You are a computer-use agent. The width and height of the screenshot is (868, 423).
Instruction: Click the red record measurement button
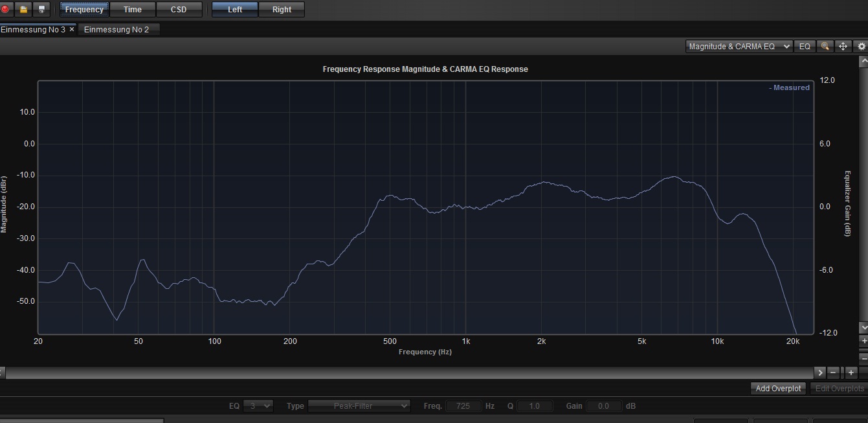(6, 9)
